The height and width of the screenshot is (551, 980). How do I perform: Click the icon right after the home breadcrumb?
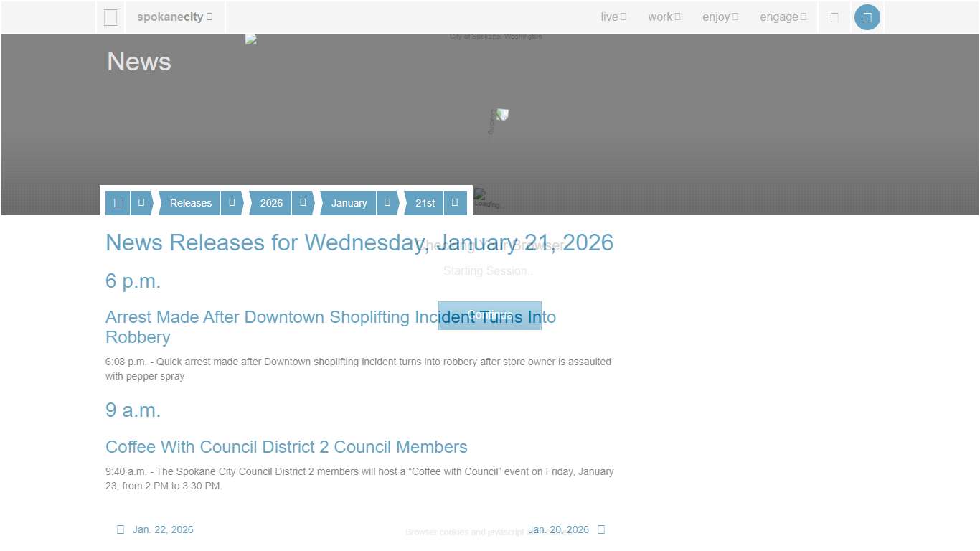(141, 203)
